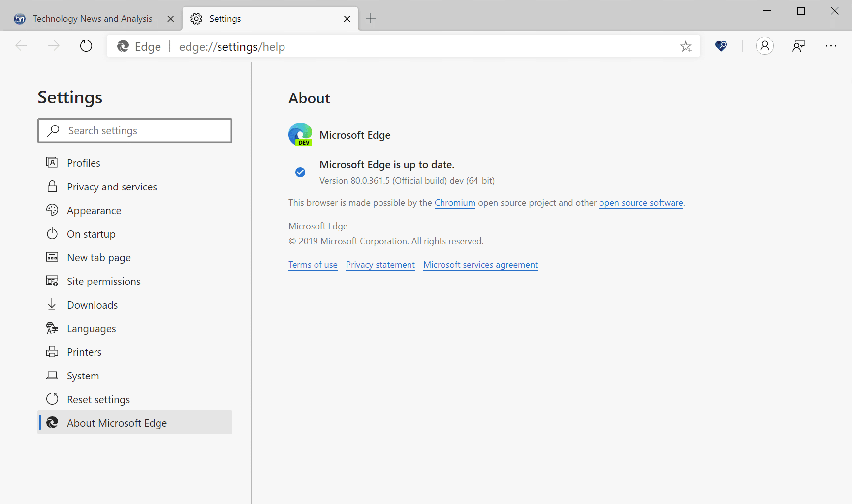Select Site permissions in sidebar

(103, 282)
